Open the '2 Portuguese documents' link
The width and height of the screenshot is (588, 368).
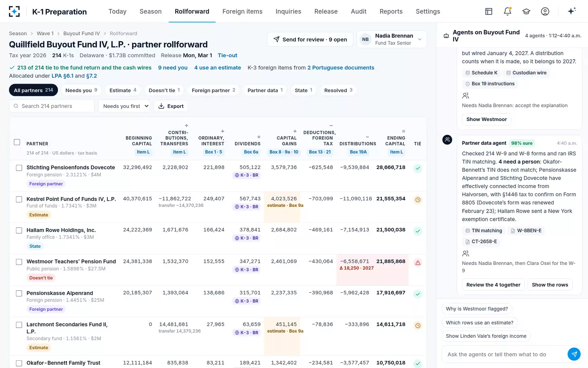click(341, 67)
